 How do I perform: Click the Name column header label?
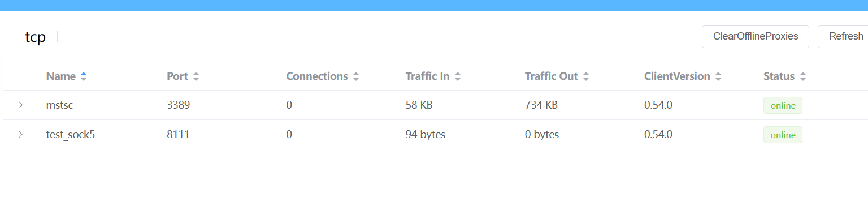[61, 76]
